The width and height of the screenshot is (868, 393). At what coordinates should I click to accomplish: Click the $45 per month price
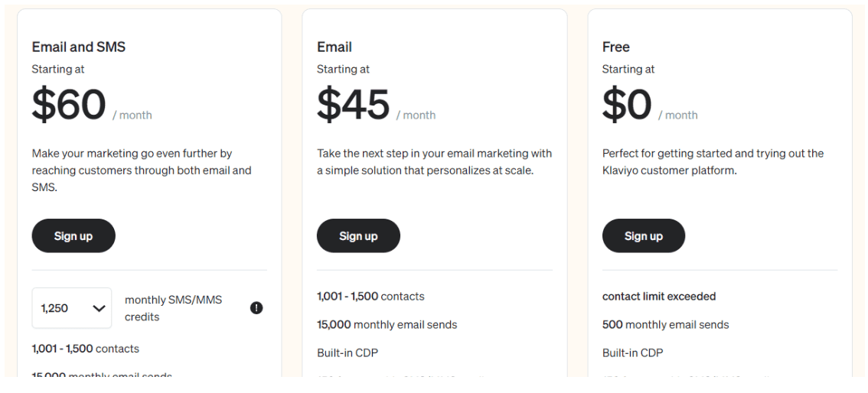[377, 105]
